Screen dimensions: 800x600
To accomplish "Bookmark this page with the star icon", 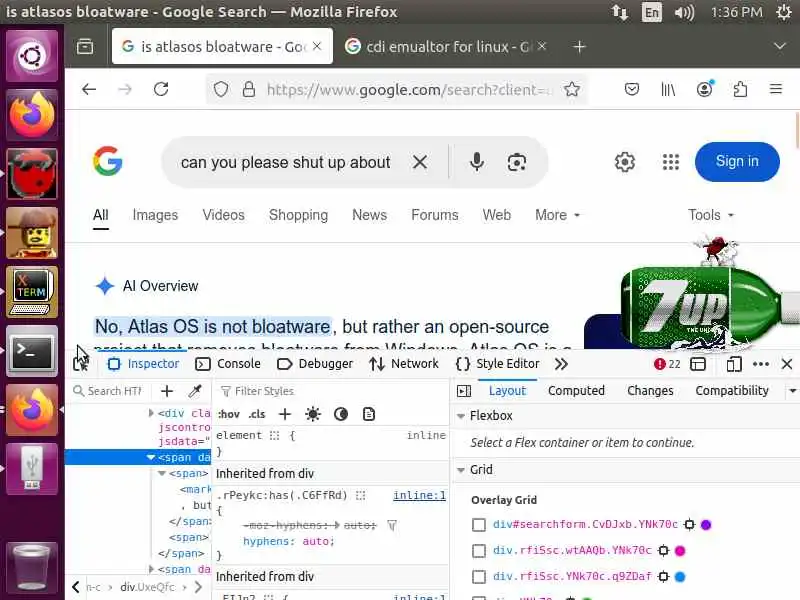I will click(572, 89).
